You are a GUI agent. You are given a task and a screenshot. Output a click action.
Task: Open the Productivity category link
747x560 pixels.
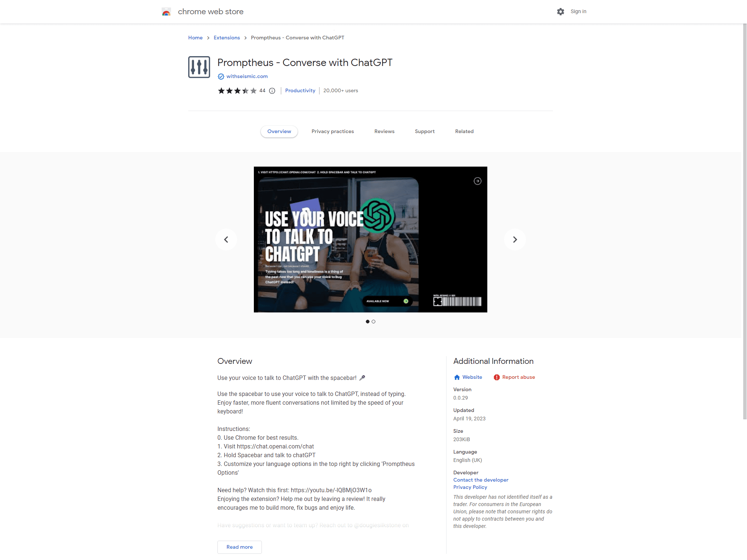coord(300,91)
